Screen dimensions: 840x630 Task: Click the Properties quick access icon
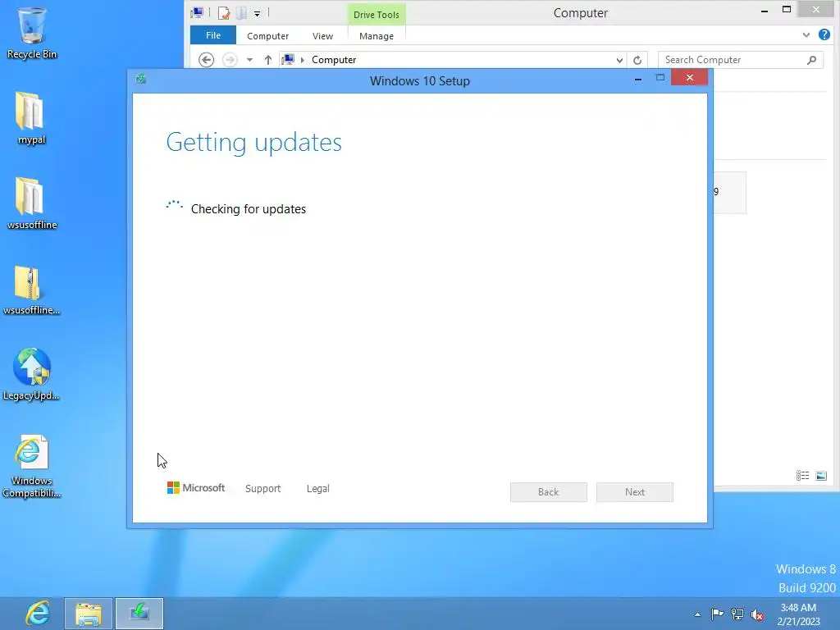(224, 13)
